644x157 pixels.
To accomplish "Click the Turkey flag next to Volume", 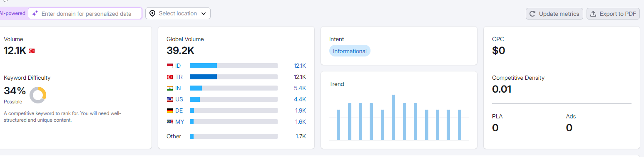I will (32, 51).
